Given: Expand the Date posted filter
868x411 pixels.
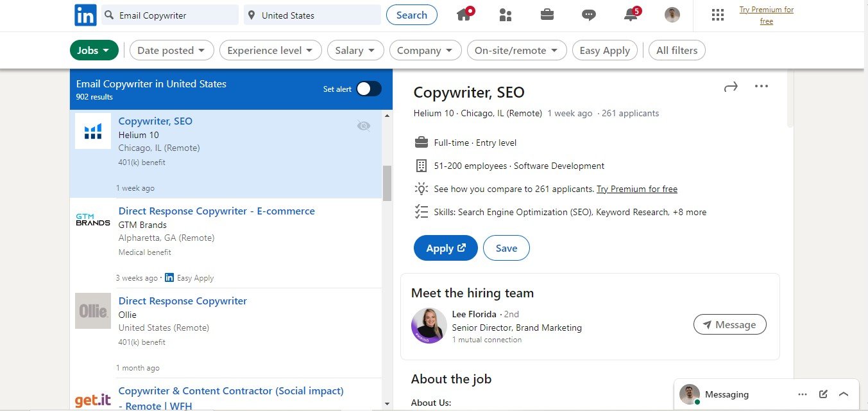Looking at the screenshot, I should [171, 50].
